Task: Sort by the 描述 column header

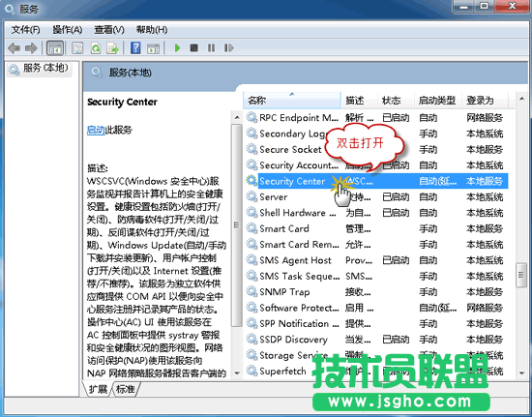Action: (x=359, y=100)
